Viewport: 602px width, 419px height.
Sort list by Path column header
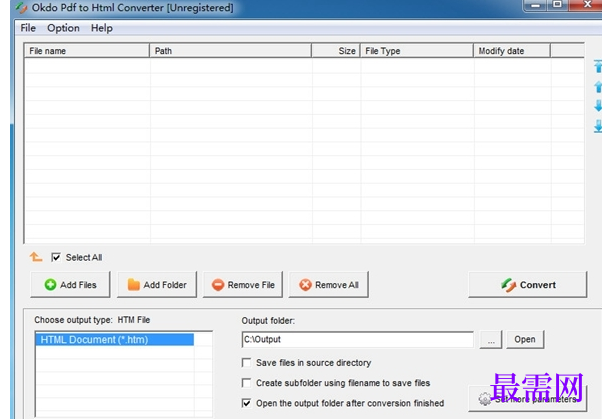(230, 51)
